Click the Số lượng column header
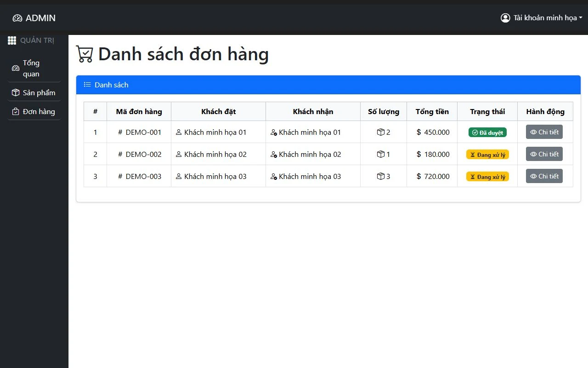This screenshot has width=588, height=368. [384, 111]
